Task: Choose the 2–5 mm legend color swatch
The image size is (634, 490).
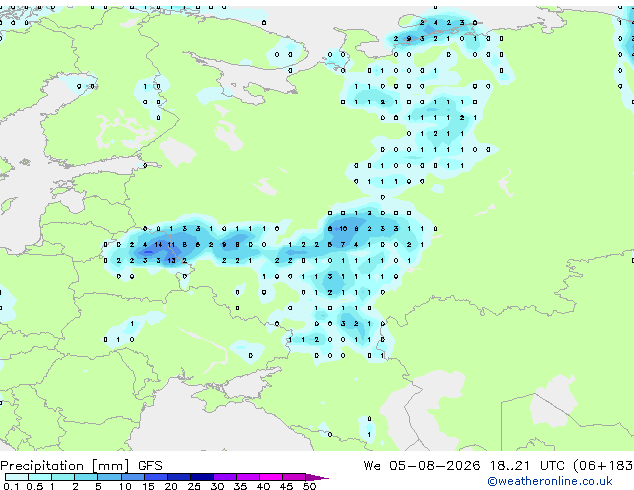Action: point(86,477)
